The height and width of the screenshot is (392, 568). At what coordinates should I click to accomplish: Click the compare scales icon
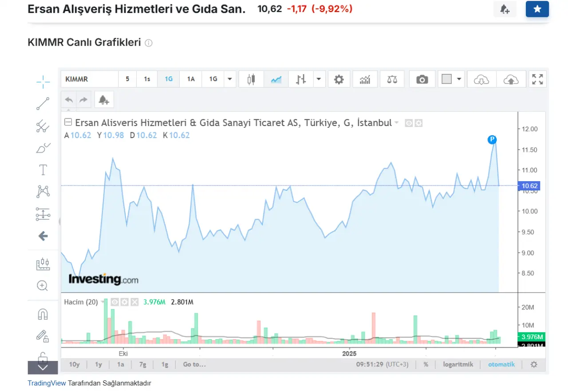392,79
